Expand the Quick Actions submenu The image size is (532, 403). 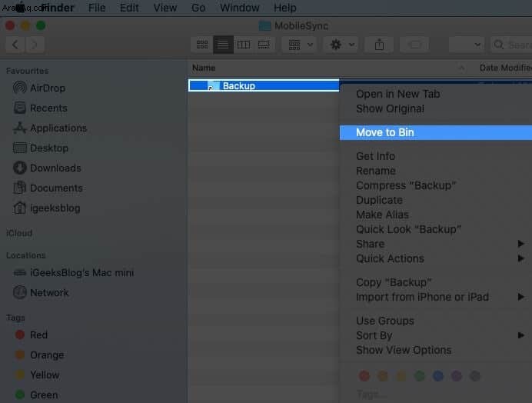[436, 258]
